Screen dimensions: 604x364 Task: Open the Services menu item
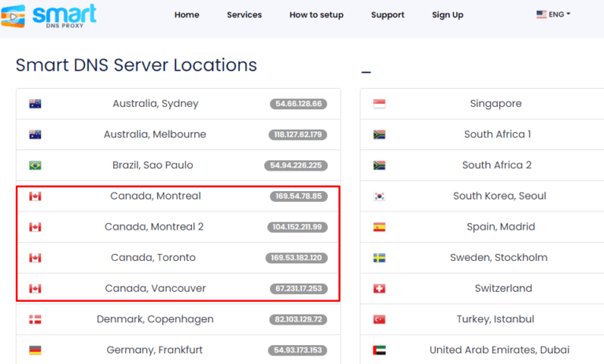245,15
